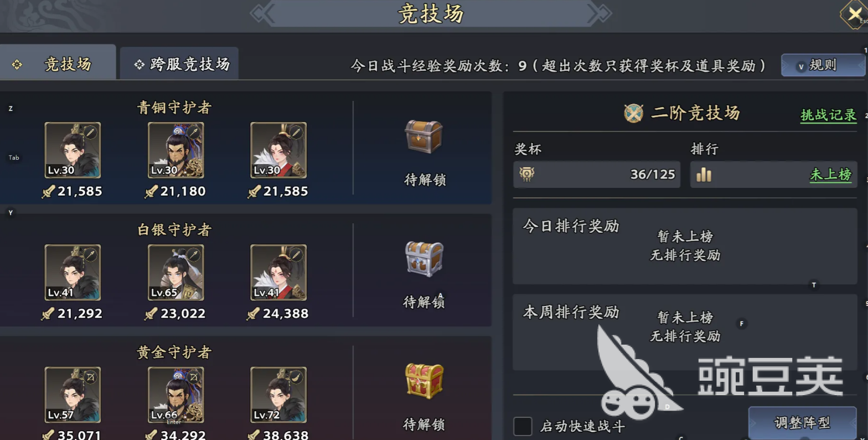Click the 调整阵型 adjust formation button

[x=802, y=423]
